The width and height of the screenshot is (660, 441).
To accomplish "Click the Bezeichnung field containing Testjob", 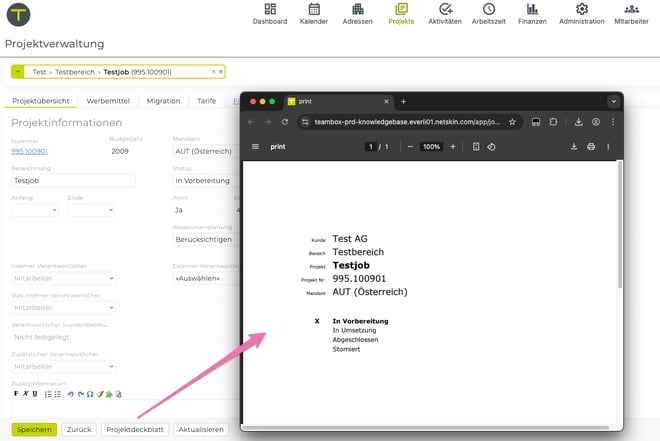I will click(x=73, y=181).
